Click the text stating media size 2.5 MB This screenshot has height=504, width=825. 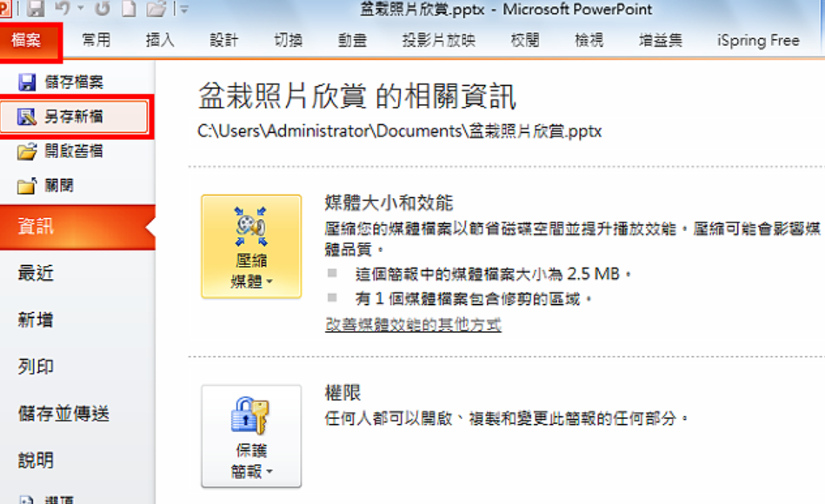493,274
